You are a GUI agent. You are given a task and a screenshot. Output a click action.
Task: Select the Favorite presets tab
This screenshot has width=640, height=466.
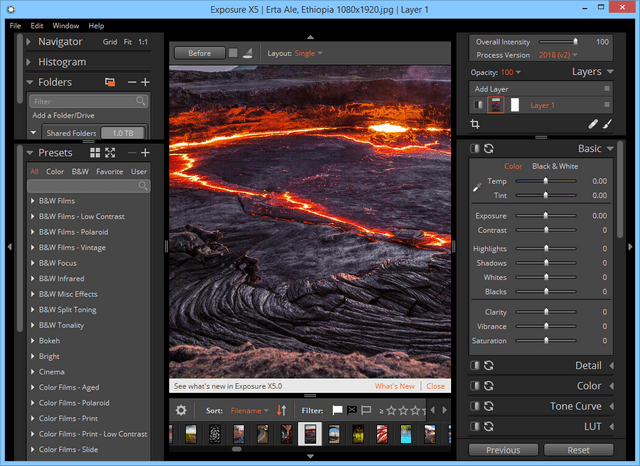coord(109,171)
